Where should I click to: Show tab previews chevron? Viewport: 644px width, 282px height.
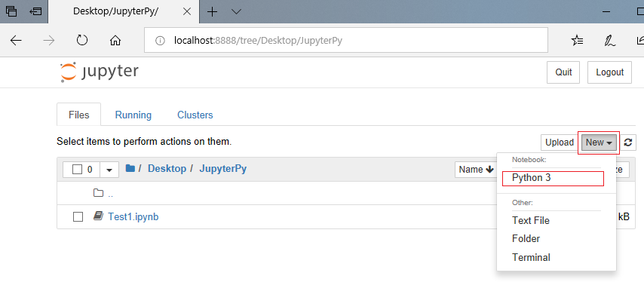(236, 11)
